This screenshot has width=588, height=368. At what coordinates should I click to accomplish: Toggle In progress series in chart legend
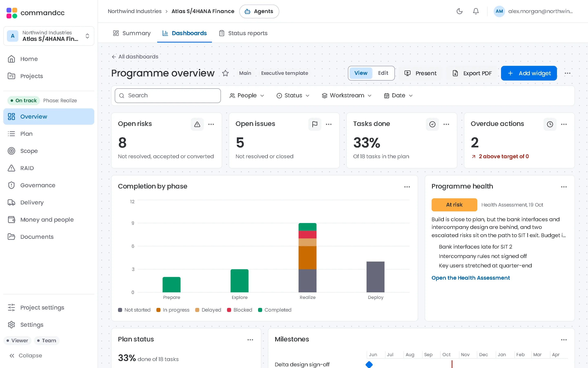click(x=173, y=310)
